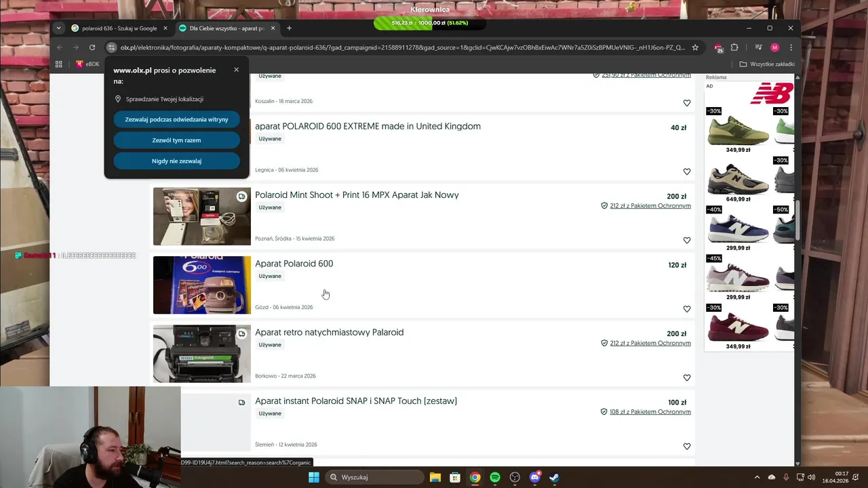Open clock showing 00:17 16.04.2026
Screen dimensions: 868x488
(x=835, y=477)
